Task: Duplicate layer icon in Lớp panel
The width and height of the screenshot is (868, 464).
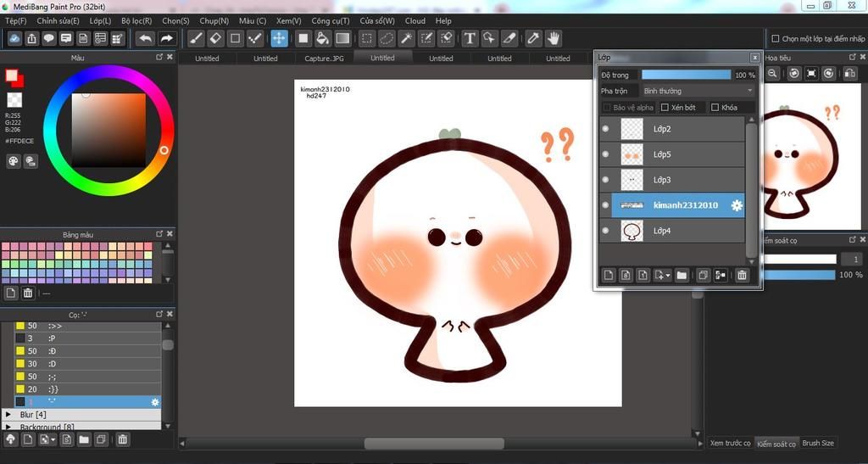Action: click(703, 275)
